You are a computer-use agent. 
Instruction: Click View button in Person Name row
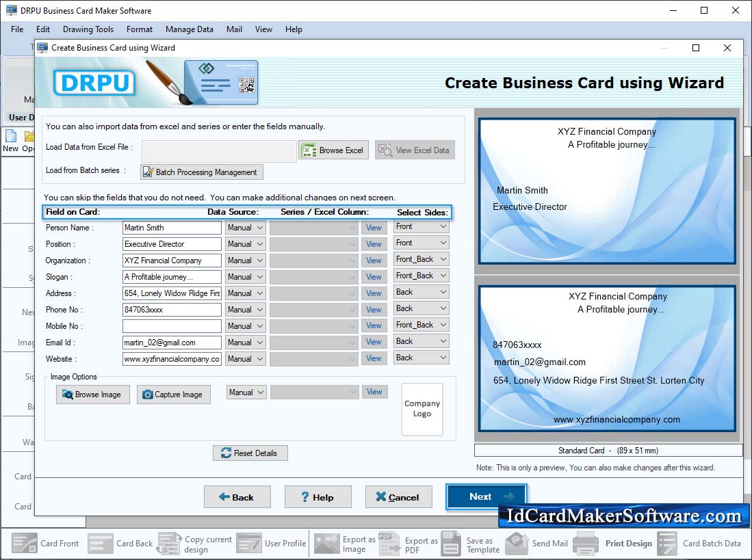click(374, 228)
